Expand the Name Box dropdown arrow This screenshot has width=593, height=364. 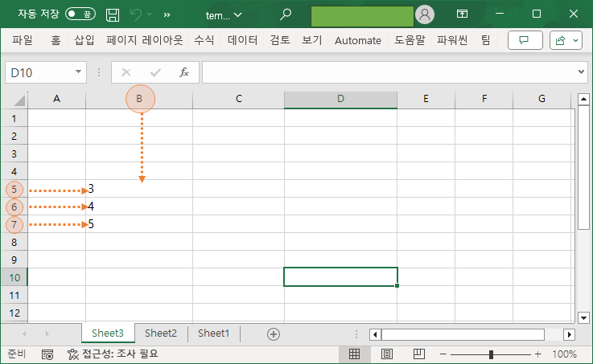click(79, 72)
